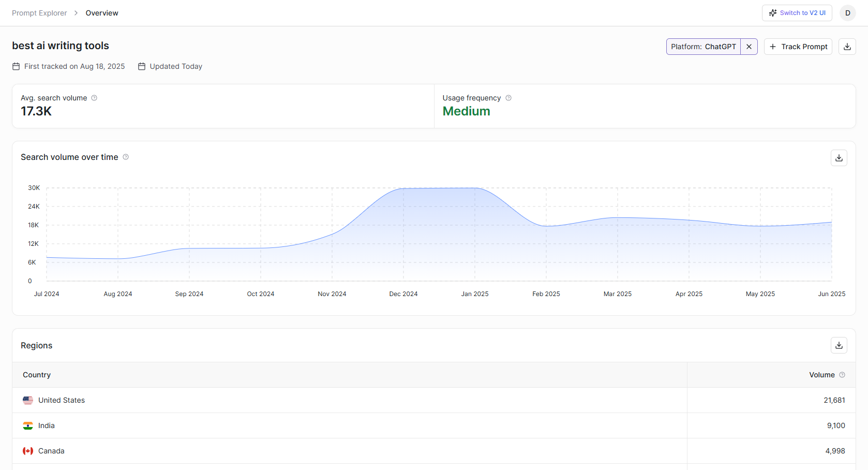Click the Medium usage frequency value
The height and width of the screenshot is (470, 868).
466,111
